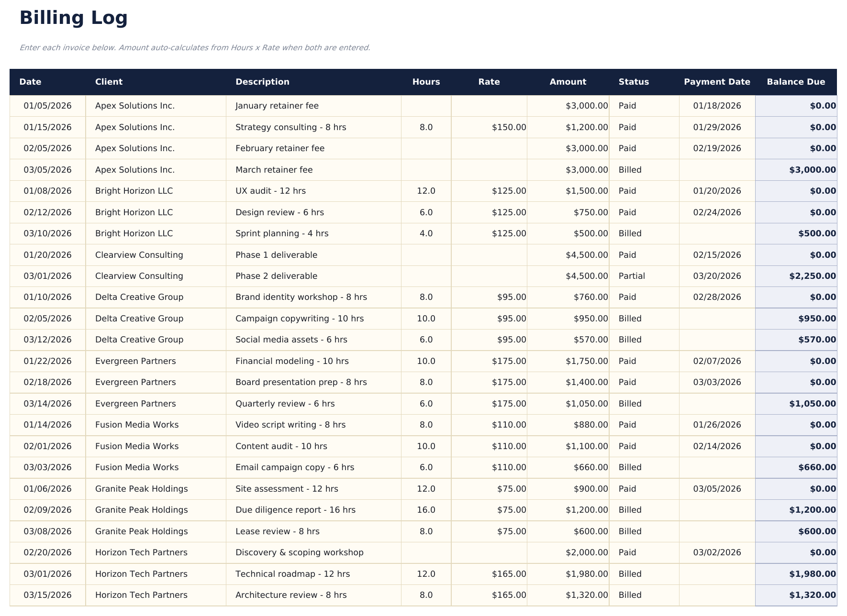Click the $165.00 rate for Architecture review
Screen dimensions: 847x616
(509, 594)
